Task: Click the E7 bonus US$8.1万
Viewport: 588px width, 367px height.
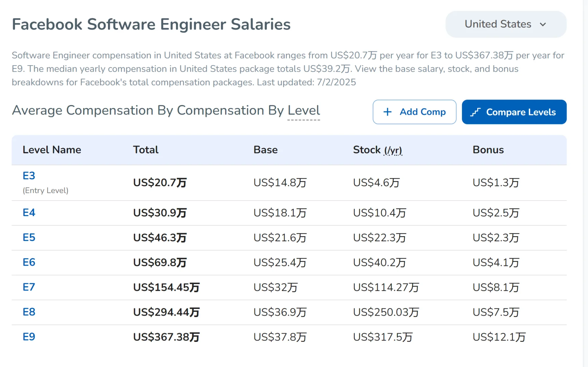Action: click(496, 287)
